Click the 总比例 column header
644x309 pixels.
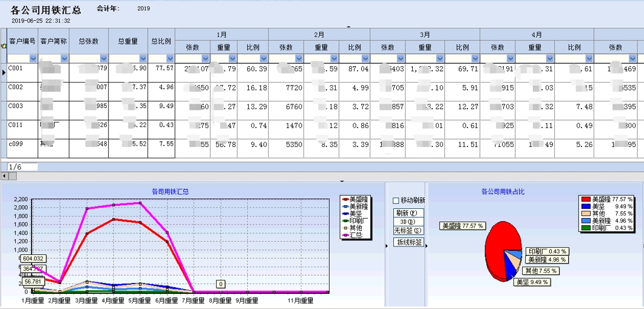161,41
